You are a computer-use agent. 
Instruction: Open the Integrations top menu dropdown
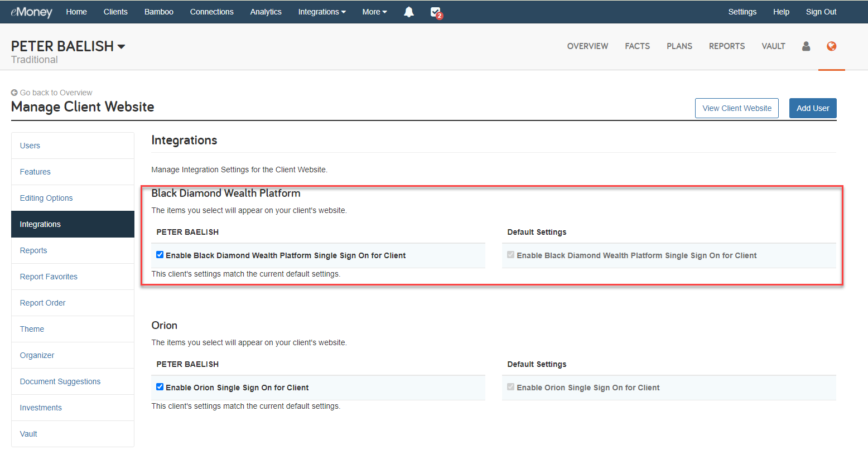pos(322,12)
